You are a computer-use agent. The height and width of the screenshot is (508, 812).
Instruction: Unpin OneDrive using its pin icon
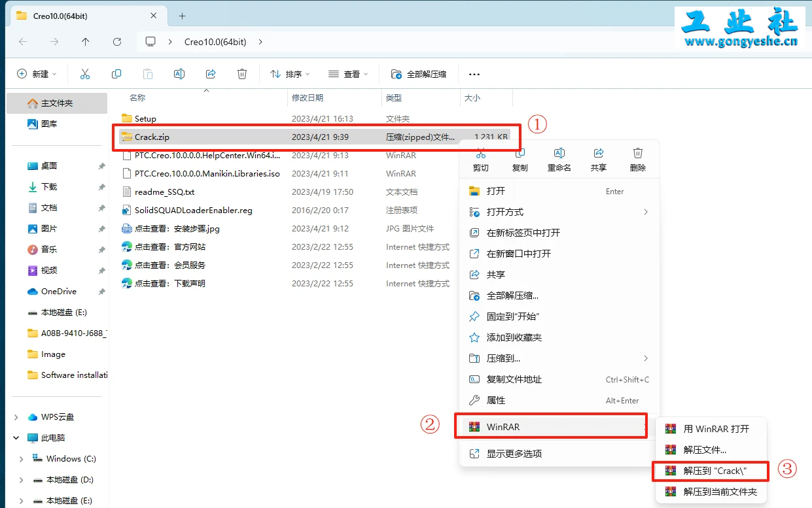pos(101,292)
